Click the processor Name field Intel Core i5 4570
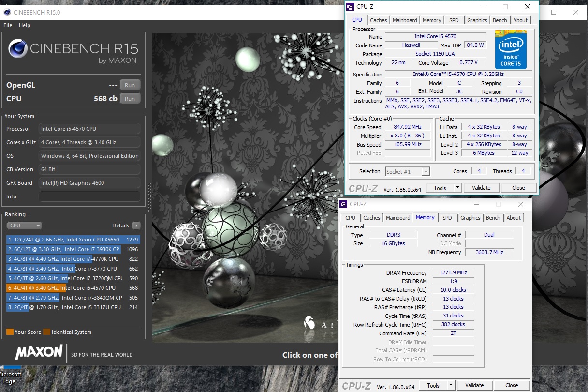This screenshot has width=588, height=392. [435, 36]
